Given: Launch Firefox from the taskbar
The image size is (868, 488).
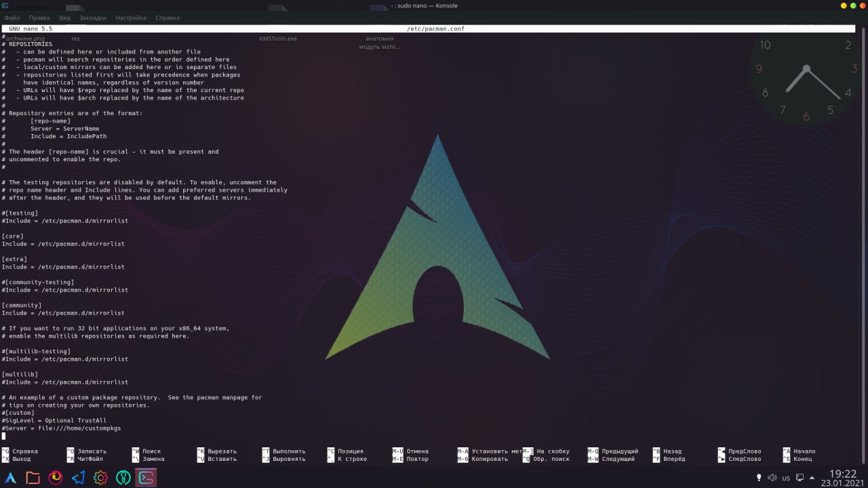Looking at the screenshot, I should pyautogui.click(x=56, y=477).
